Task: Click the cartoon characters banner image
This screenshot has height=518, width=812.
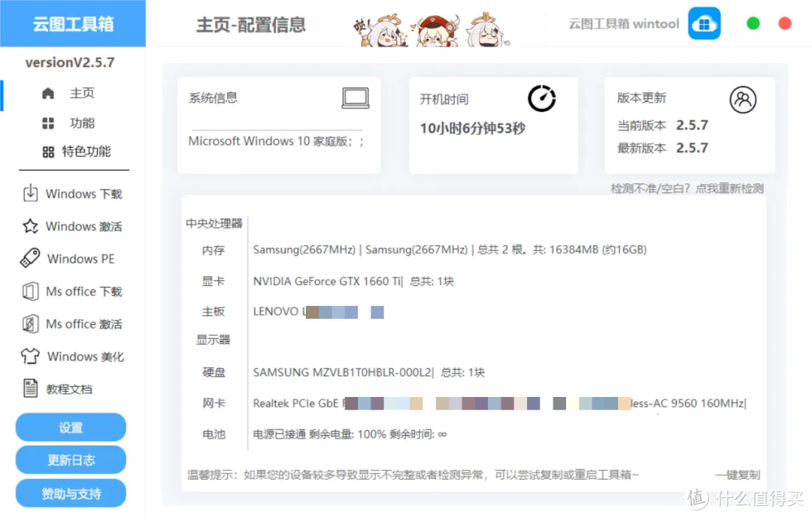Action: click(432, 29)
